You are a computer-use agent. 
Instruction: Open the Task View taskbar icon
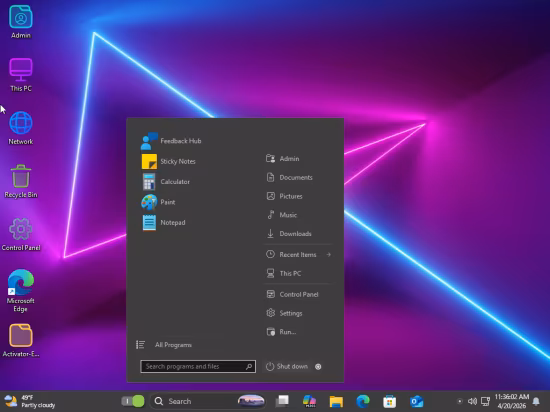pos(282,401)
